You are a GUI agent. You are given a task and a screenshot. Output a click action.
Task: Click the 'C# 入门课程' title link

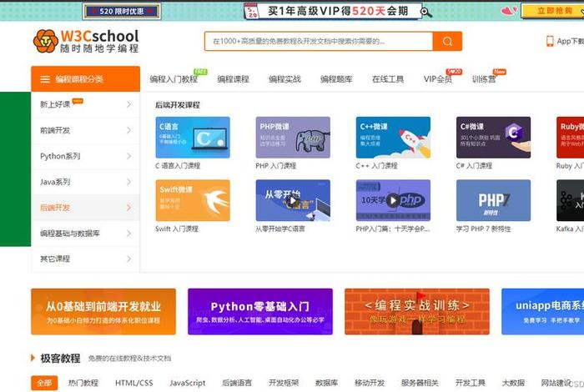tap(474, 166)
